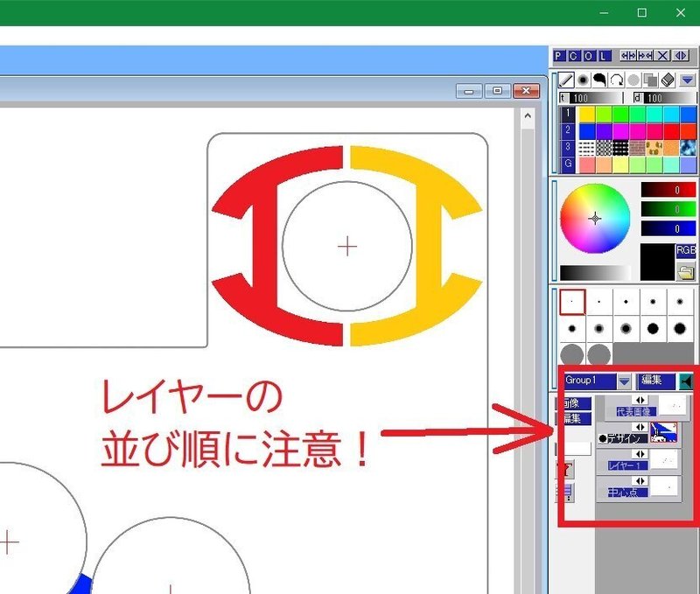The height and width of the screenshot is (594, 700).
Task: Adjust the green channel slider
Action: tap(668, 209)
